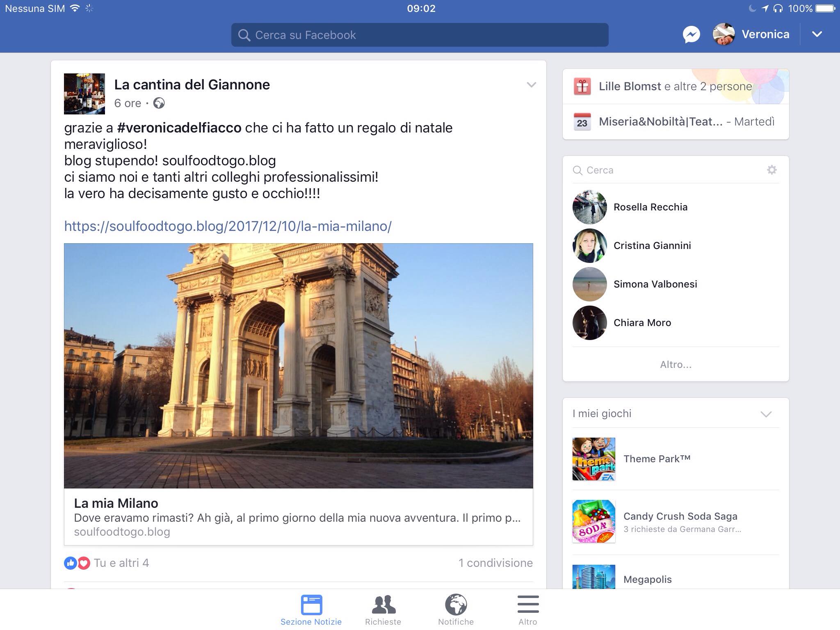Tap the location arrow status icon
The width and height of the screenshot is (840, 630).
(x=765, y=8)
